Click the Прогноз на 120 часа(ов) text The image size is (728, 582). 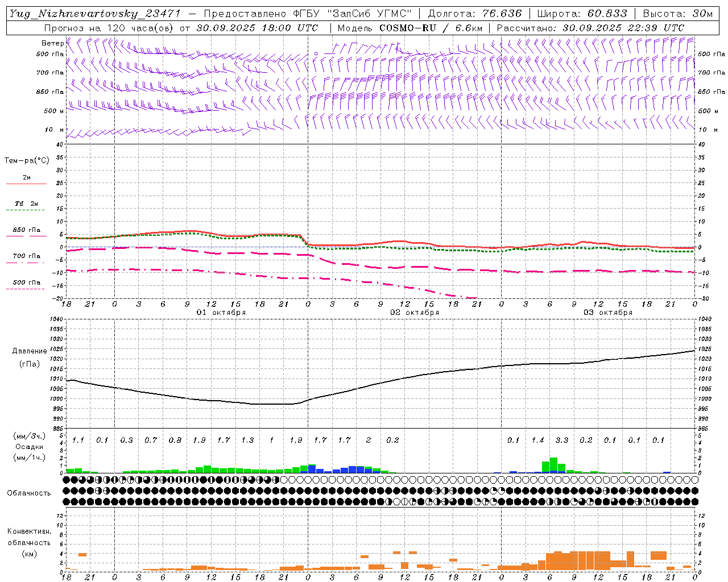pos(110,28)
